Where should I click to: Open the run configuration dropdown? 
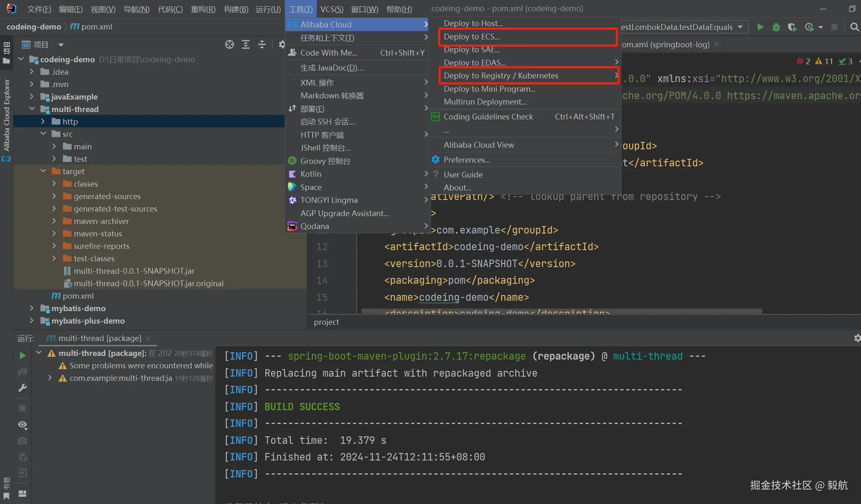(740, 27)
